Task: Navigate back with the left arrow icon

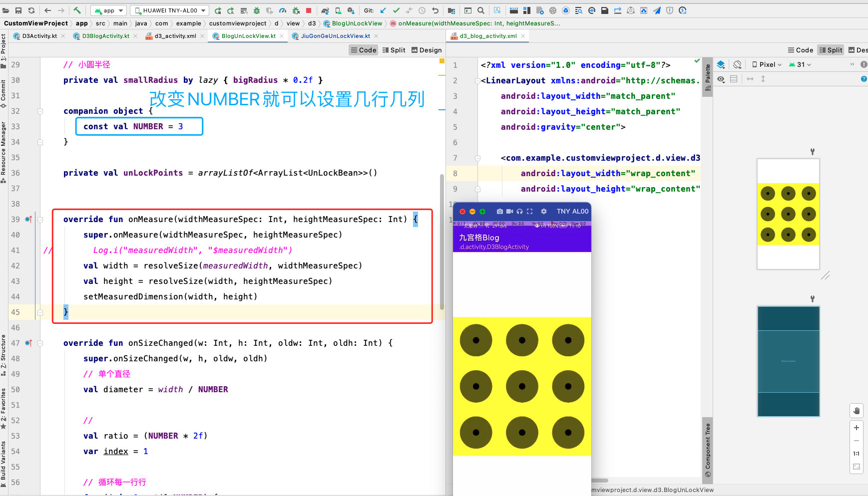Action: pyautogui.click(x=48, y=10)
